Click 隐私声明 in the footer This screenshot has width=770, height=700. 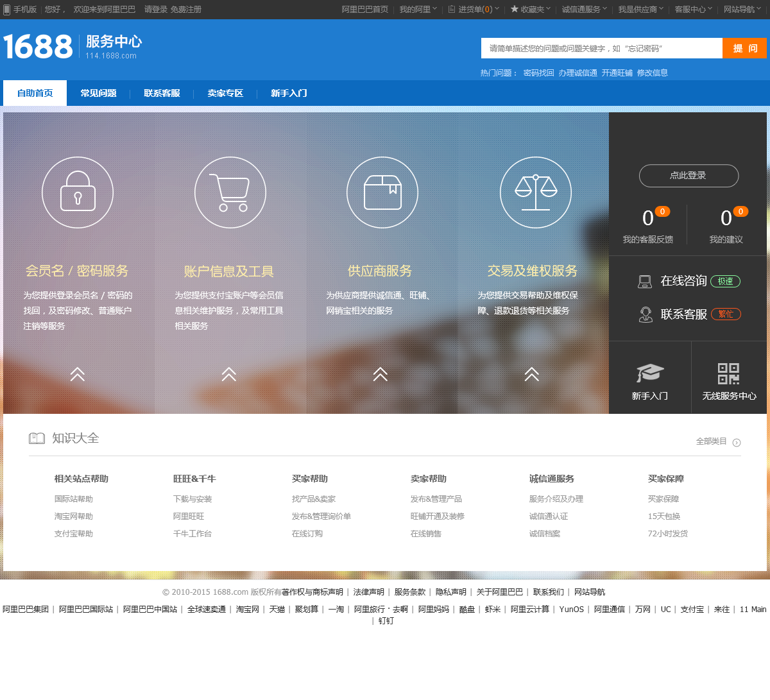pyautogui.click(x=451, y=592)
